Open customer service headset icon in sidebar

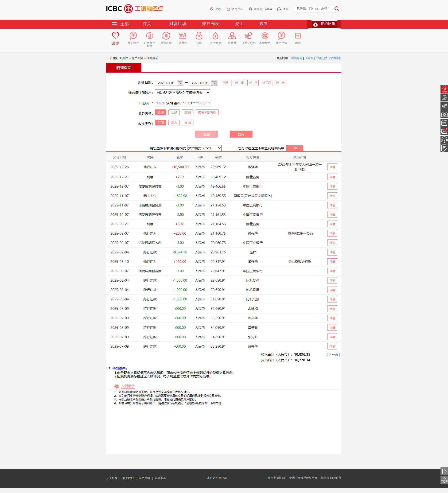tap(444, 140)
